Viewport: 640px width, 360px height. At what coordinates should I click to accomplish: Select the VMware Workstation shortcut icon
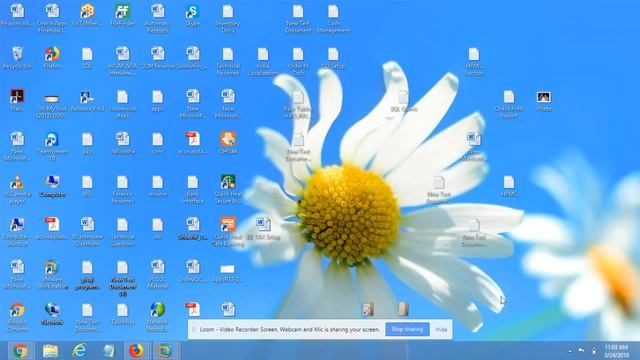52,275
